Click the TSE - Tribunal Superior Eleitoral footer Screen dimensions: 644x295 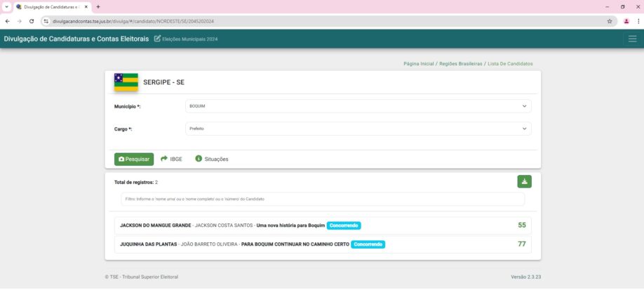[x=142, y=277]
